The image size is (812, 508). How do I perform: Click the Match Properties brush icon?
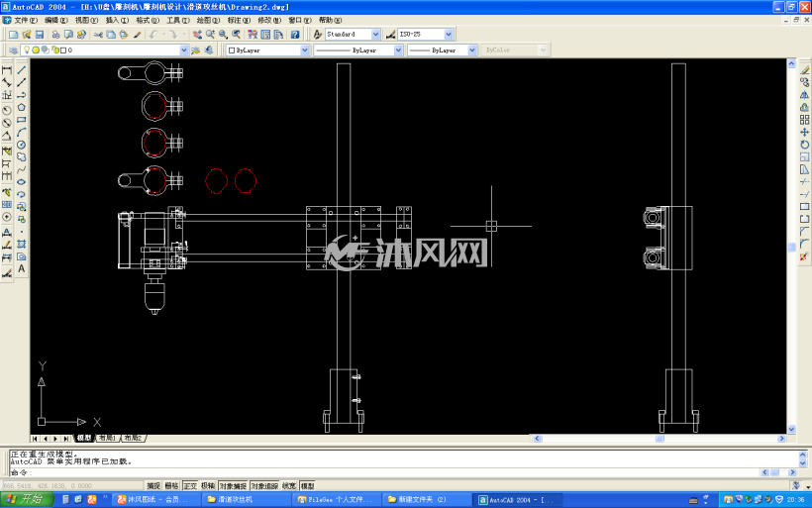pyautogui.click(x=138, y=35)
